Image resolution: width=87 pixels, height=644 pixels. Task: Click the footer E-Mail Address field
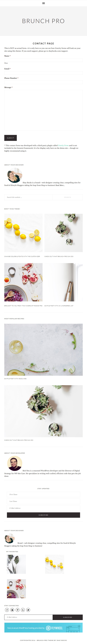tap(28, 617)
